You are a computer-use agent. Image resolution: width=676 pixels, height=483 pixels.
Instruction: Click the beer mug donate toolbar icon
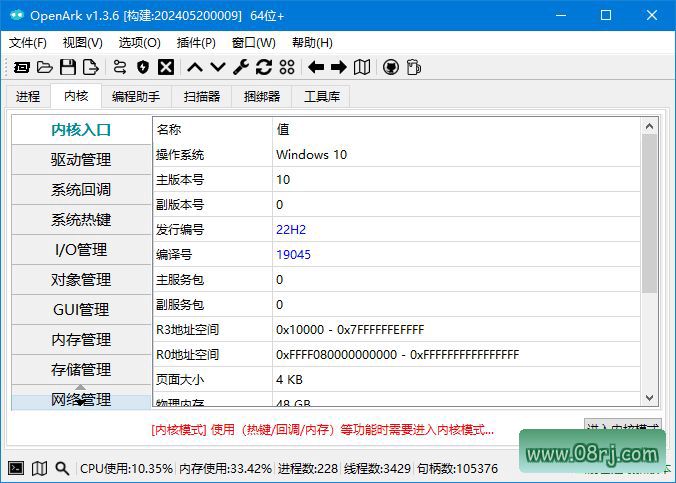[x=414, y=67]
